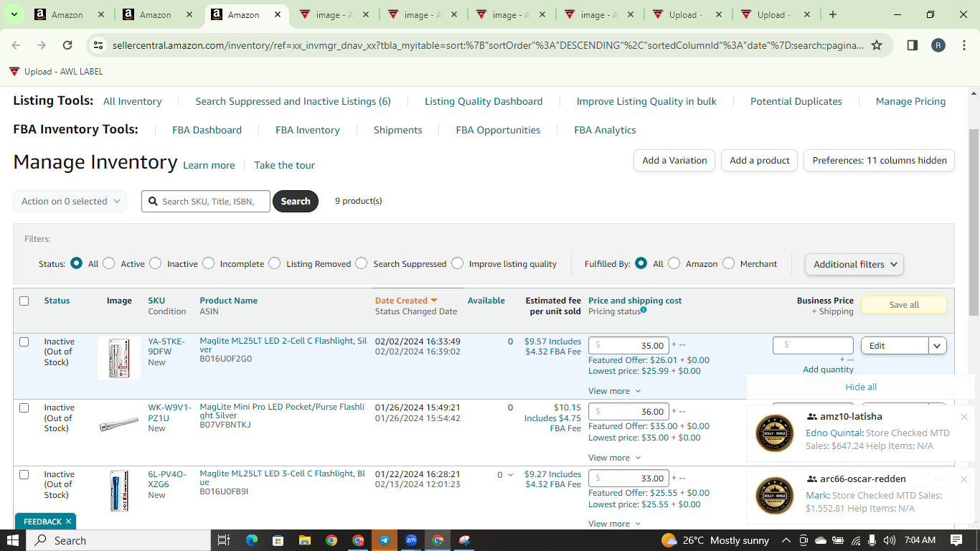This screenshot has height=551, width=980.
Task: Open Preferences: 11 columns hidden
Action: 880,161
